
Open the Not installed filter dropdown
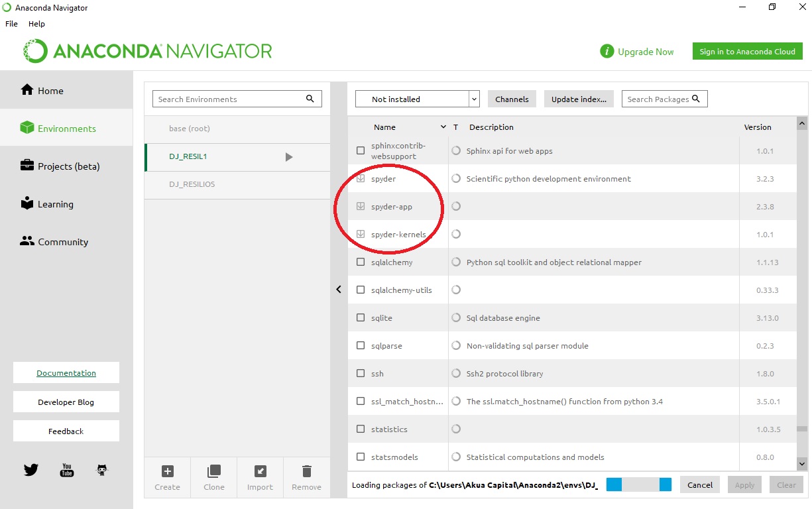pyautogui.click(x=417, y=99)
